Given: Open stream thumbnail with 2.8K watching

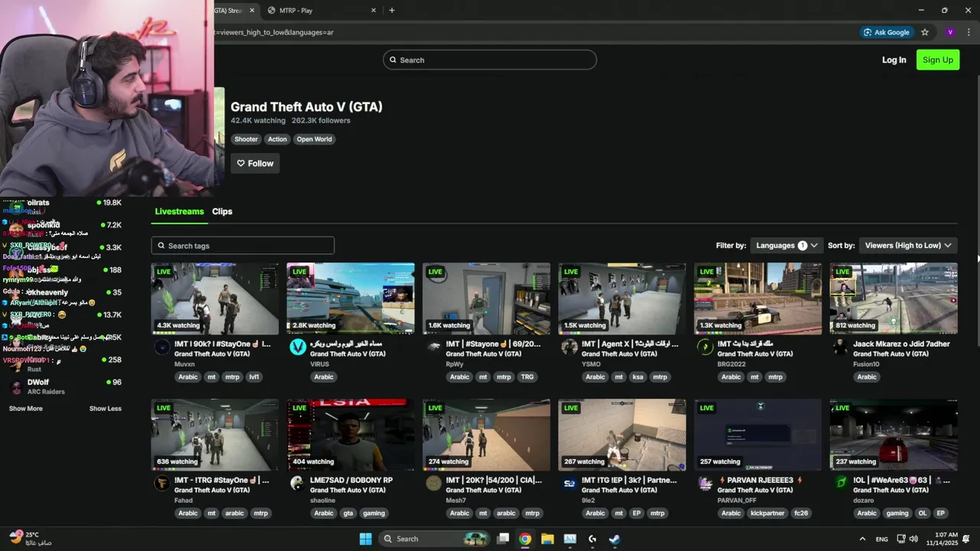Looking at the screenshot, I should coord(351,298).
